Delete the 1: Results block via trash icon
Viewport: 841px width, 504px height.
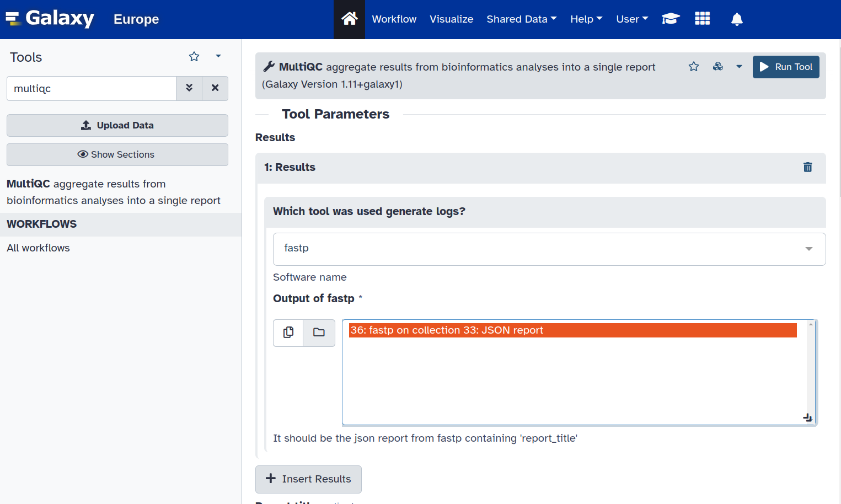[807, 167]
